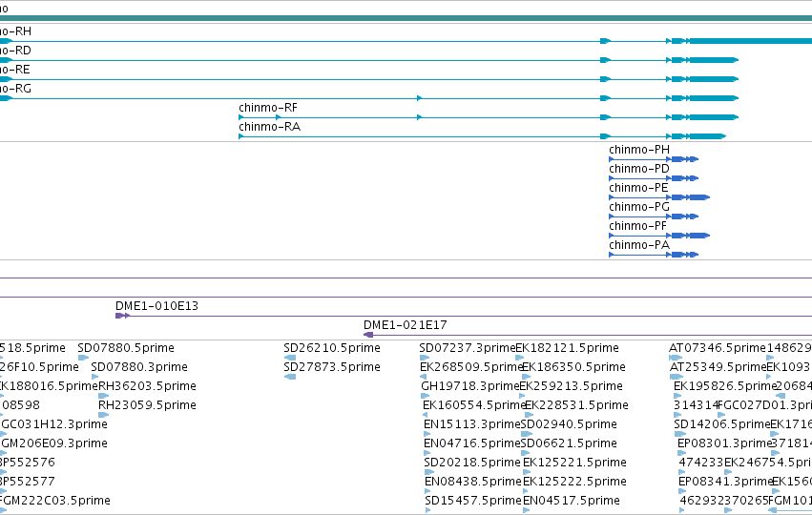Select the EN04517.5prime EST label

point(572,501)
